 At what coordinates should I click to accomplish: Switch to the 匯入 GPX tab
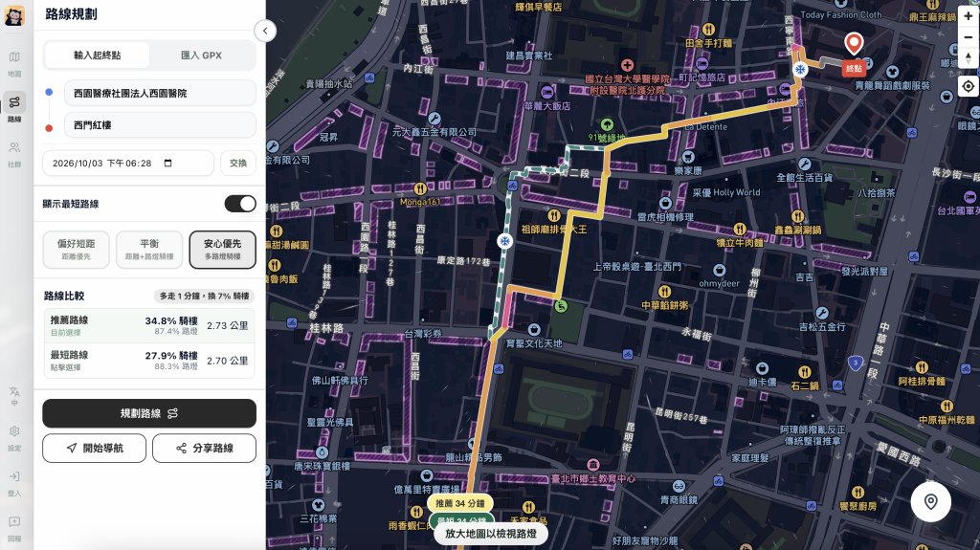point(201,55)
